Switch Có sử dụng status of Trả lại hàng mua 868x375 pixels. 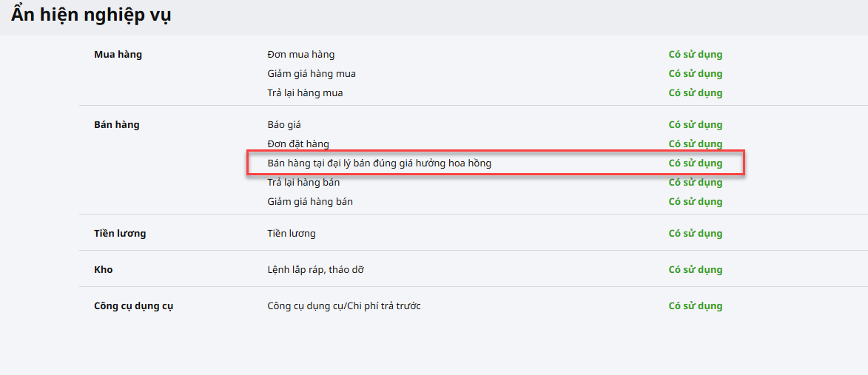(695, 93)
